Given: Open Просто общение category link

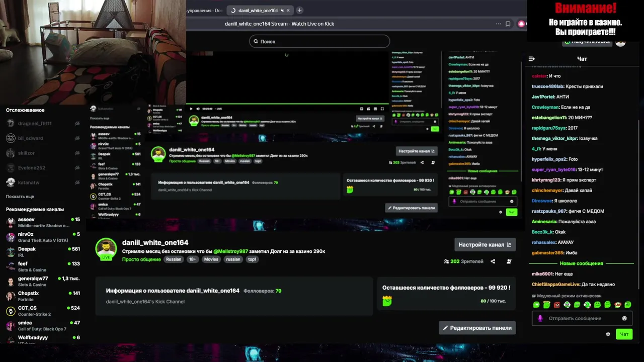Looking at the screenshot, I should click(141, 259).
